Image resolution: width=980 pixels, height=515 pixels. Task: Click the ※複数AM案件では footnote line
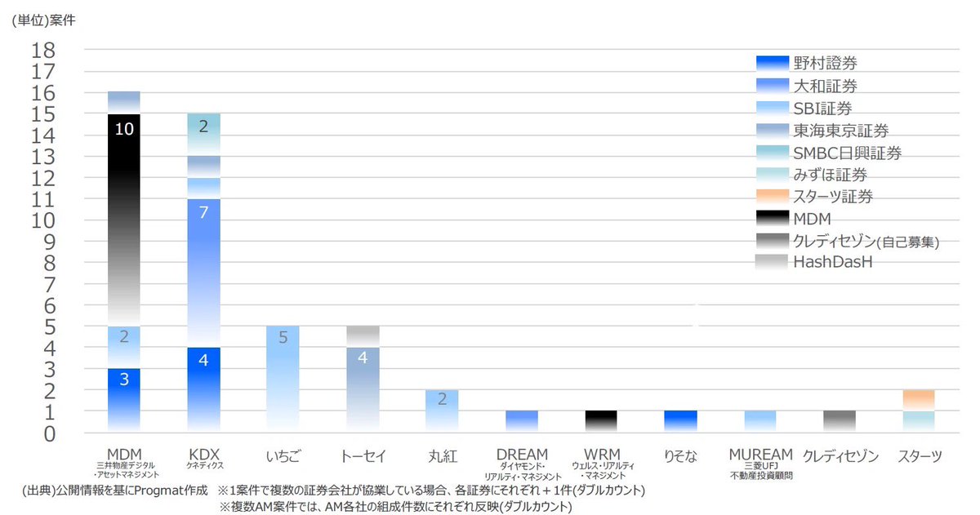395,506
